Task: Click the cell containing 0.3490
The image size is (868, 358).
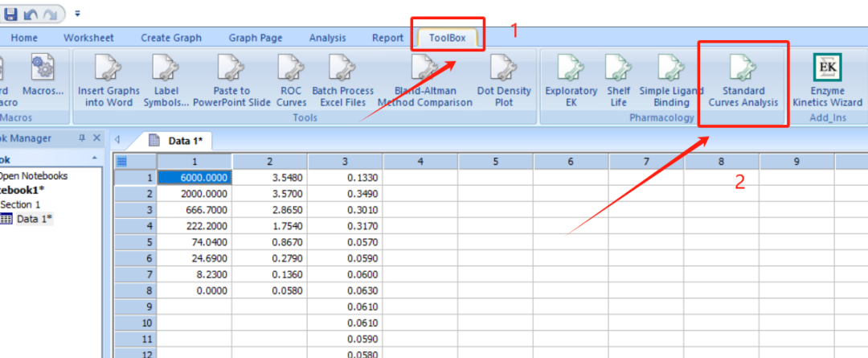Action: tap(345, 193)
